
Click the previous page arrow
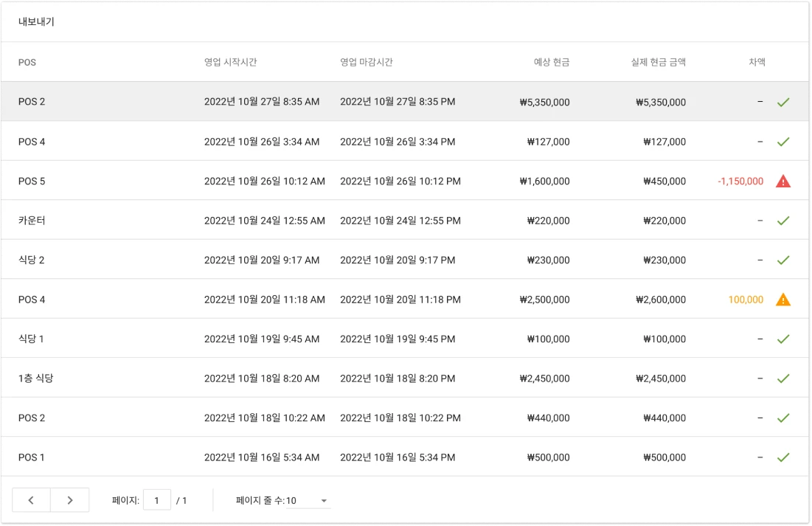30,499
